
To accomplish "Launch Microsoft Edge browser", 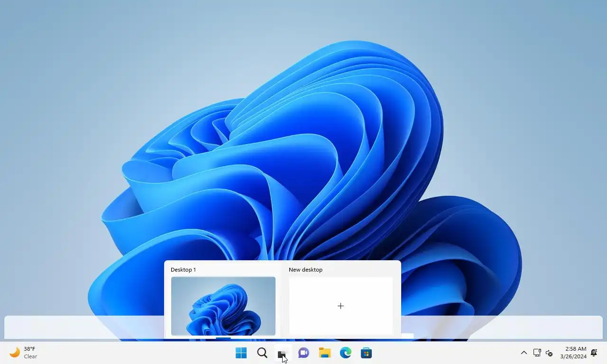I will [x=345, y=353].
